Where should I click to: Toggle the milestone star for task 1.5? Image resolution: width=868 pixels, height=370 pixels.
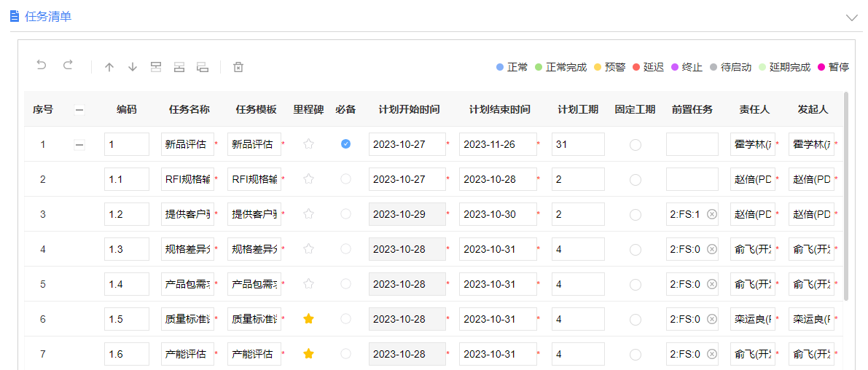pyautogui.click(x=308, y=319)
